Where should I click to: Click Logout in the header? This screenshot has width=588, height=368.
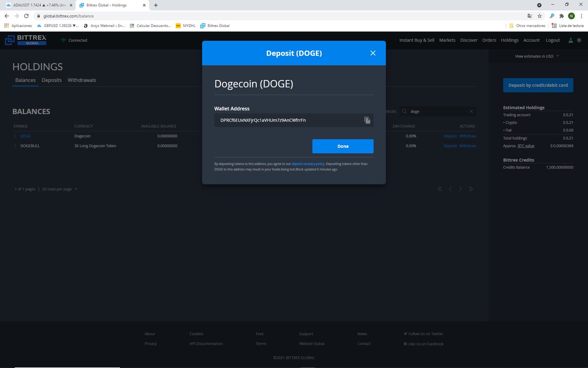tap(553, 40)
